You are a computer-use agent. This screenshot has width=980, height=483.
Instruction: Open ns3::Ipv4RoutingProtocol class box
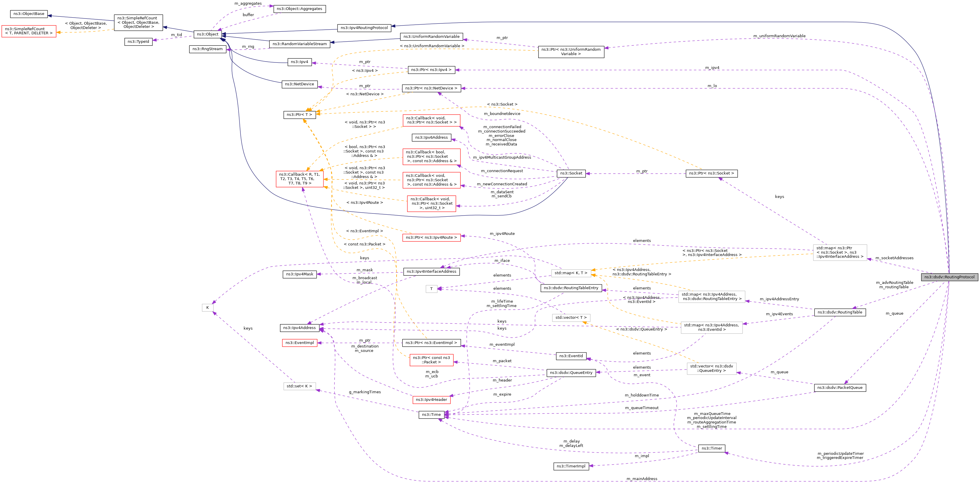[x=364, y=28]
